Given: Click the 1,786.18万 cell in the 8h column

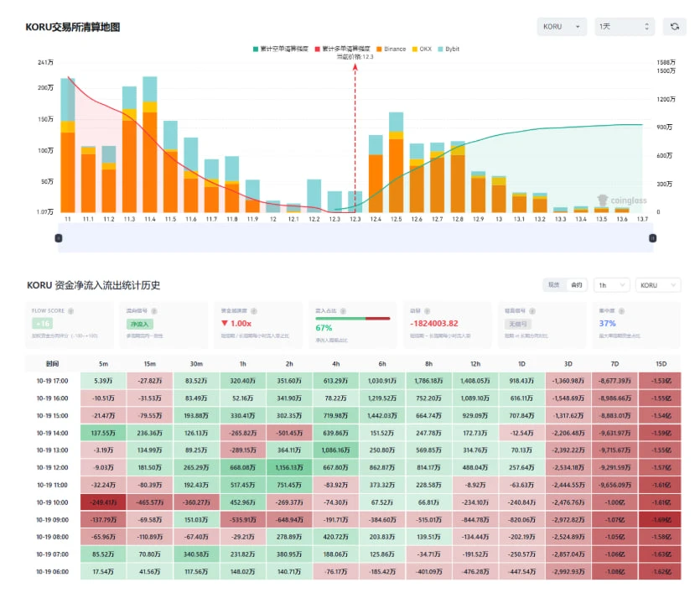Looking at the screenshot, I should (x=428, y=381).
